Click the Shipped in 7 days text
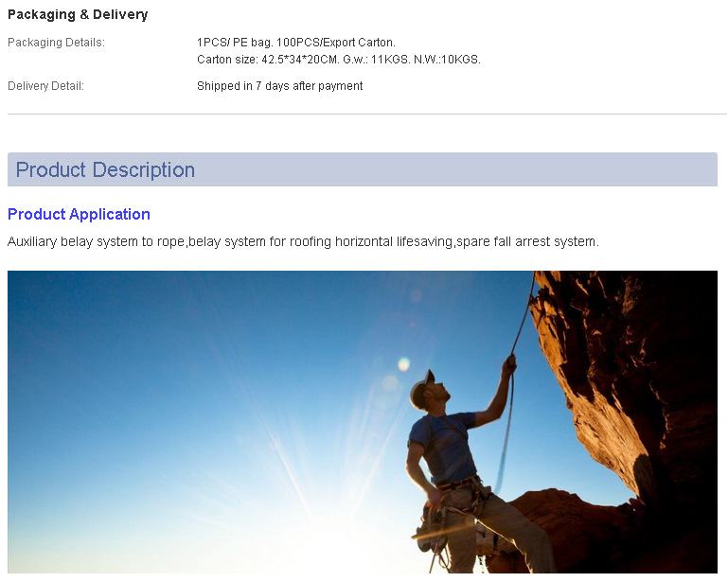Image resolution: width=728 pixels, height=582 pixels. [x=280, y=86]
